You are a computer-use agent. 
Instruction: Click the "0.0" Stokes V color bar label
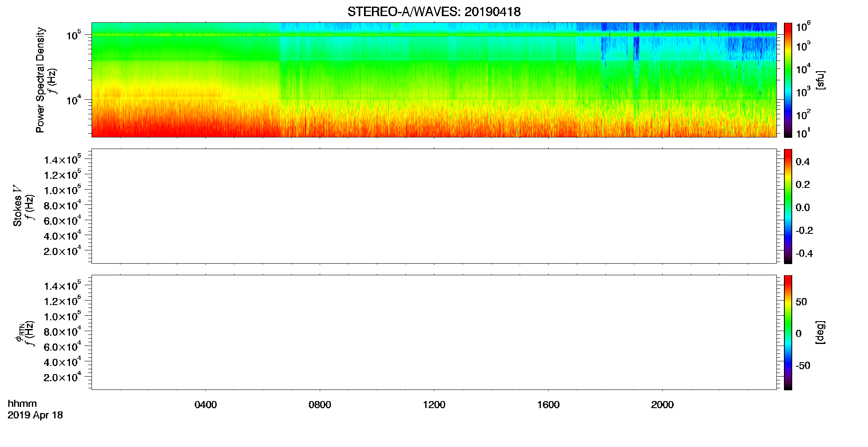click(803, 208)
